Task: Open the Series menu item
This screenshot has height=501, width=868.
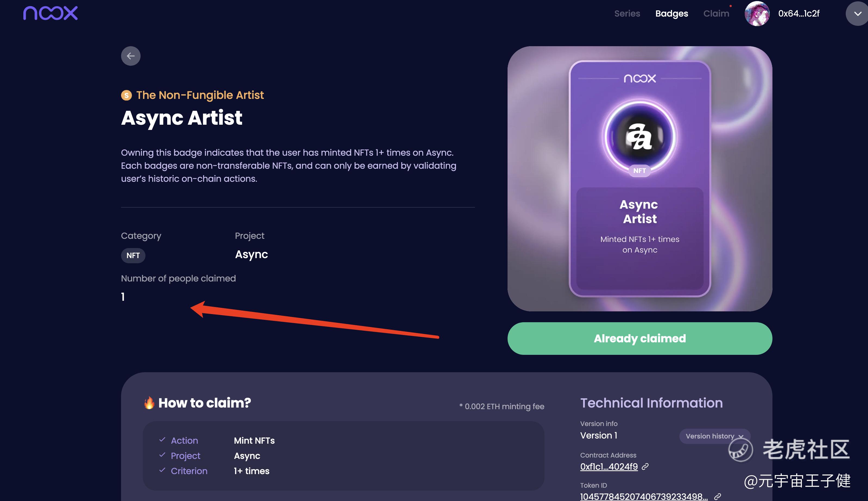Action: coord(627,13)
